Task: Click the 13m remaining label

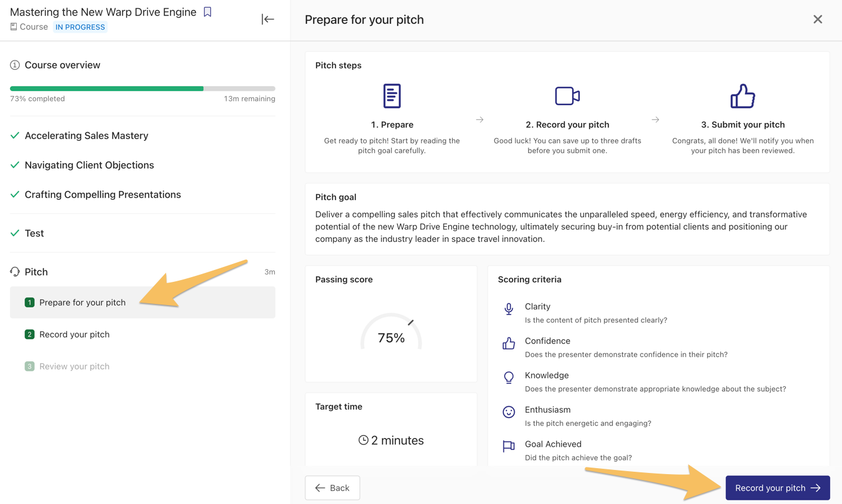Action: click(x=250, y=99)
